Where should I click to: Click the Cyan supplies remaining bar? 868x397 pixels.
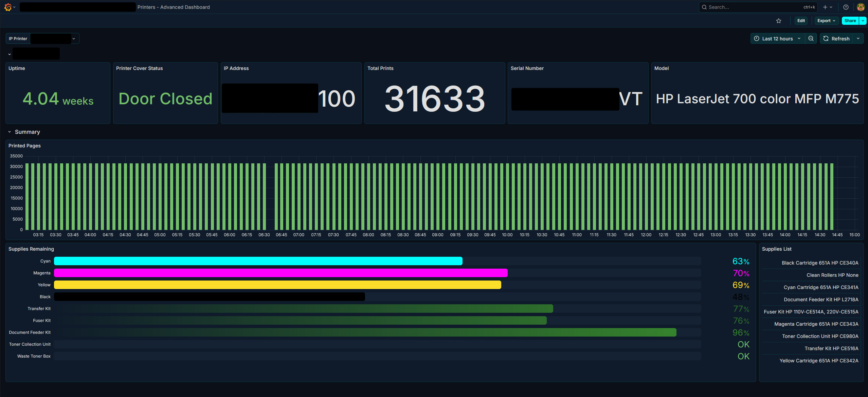(x=258, y=261)
